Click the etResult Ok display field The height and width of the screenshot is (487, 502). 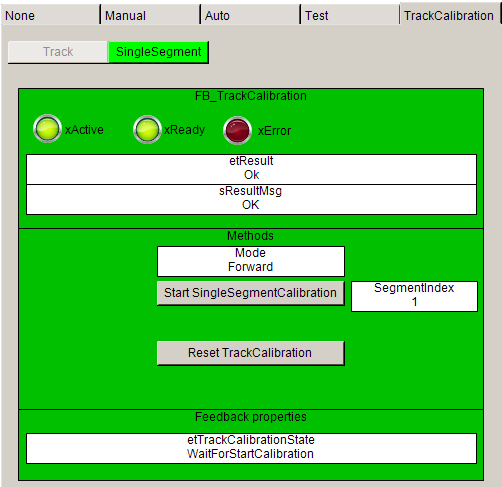click(x=251, y=169)
